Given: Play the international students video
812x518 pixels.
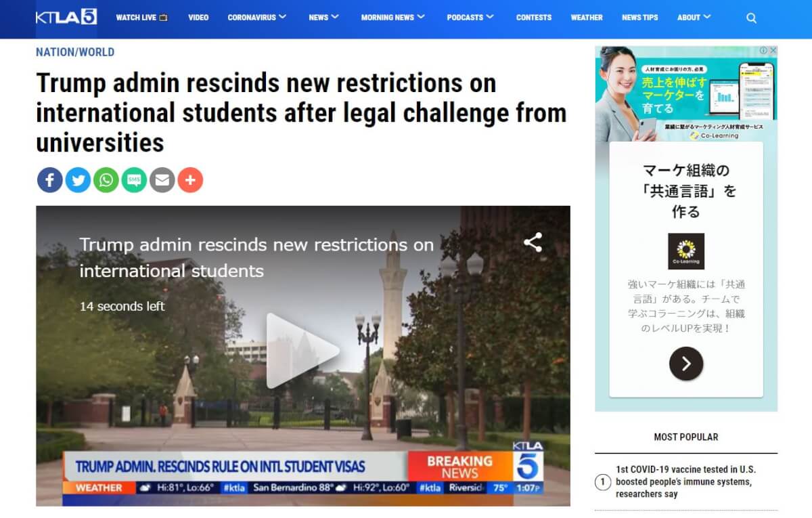Looking at the screenshot, I should 302,351.
